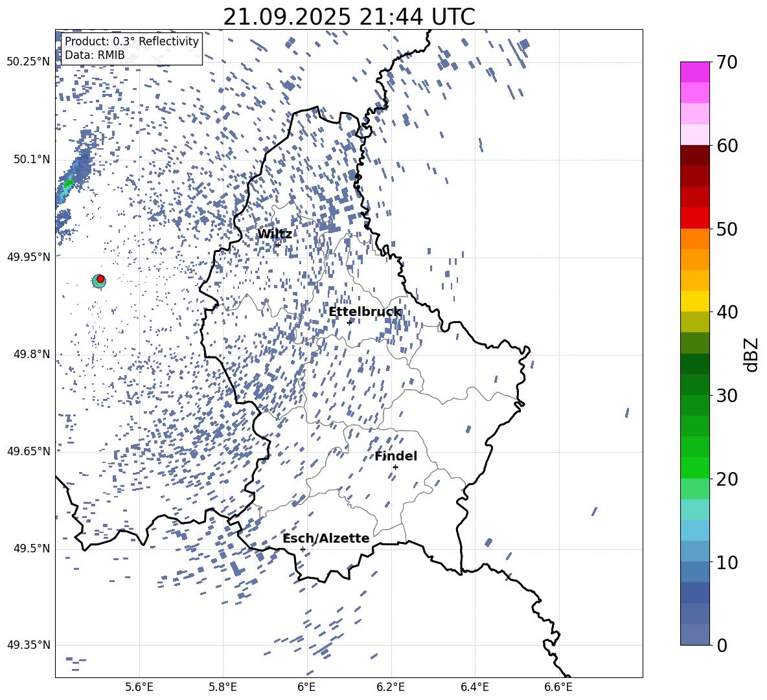The height and width of the screenshot is (700, 767).
Task: Pick the yellow 40 dBZ colorbar band
Action: [x=694, y=301]
